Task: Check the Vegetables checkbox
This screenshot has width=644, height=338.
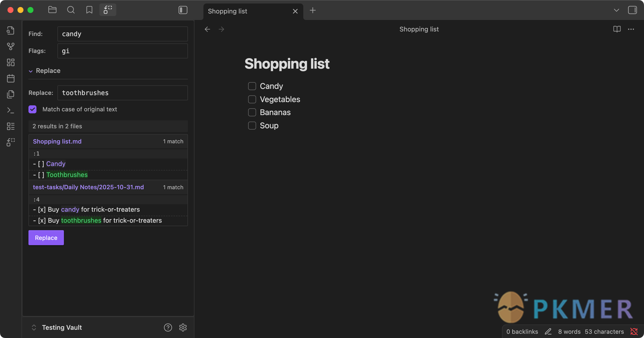Action: click(x=252, y=99)
